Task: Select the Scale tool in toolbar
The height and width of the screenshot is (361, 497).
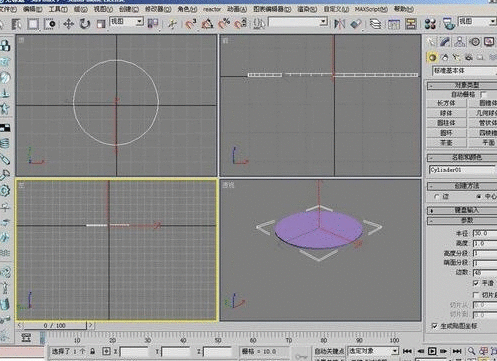Action: click(101, 24)
